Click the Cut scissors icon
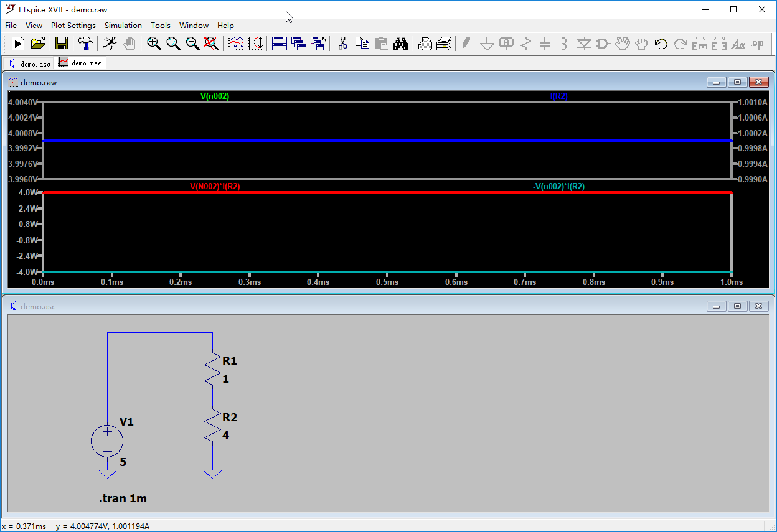 [x=342, y=43]
